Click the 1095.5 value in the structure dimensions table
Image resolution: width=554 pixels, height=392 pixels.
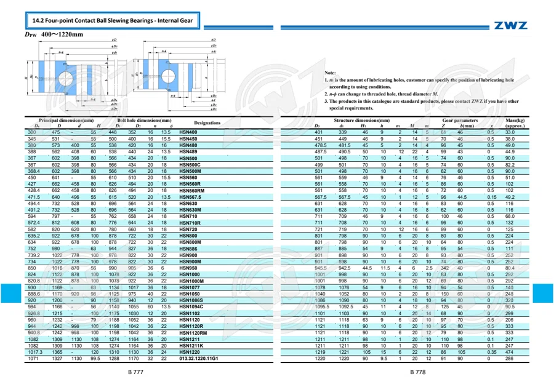(x=322, y=307)
